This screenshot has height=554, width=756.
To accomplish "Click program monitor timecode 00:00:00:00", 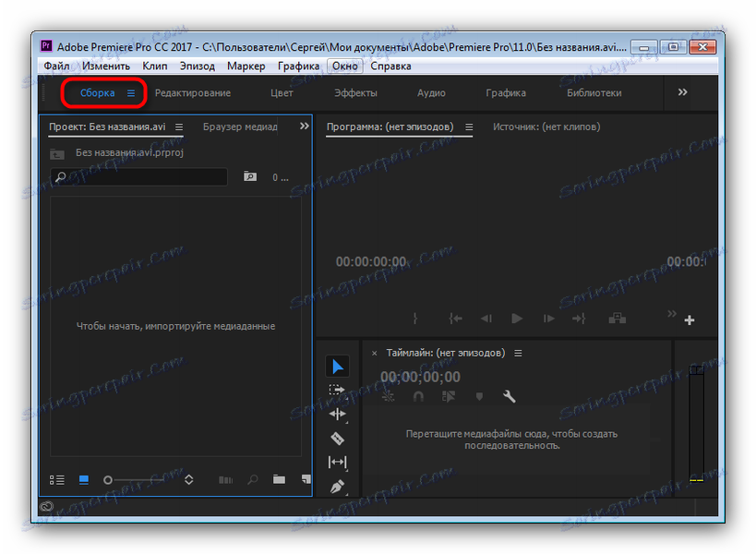I will point(371,262).
